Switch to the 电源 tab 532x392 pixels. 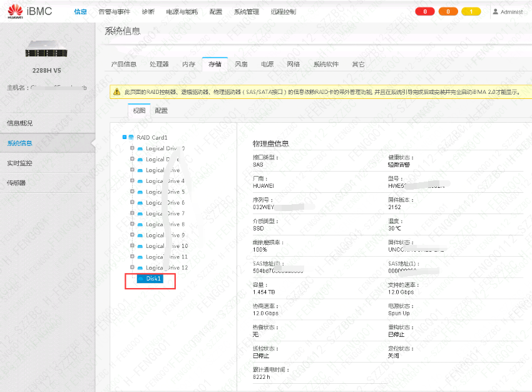267,64
